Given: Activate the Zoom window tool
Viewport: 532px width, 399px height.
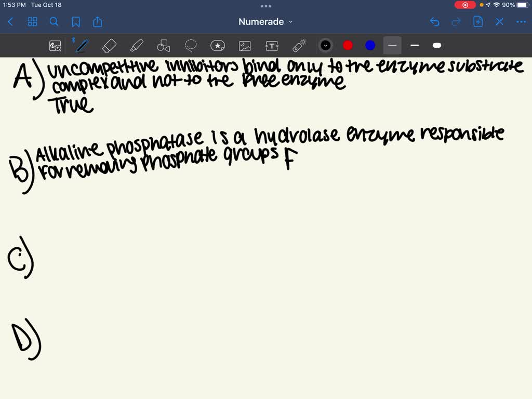Looking at the screenshot, I should [55, 46].
